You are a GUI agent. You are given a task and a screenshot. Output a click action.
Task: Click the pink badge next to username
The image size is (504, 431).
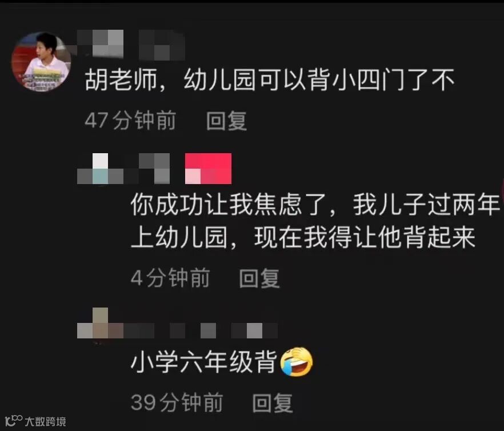[208, 169]
